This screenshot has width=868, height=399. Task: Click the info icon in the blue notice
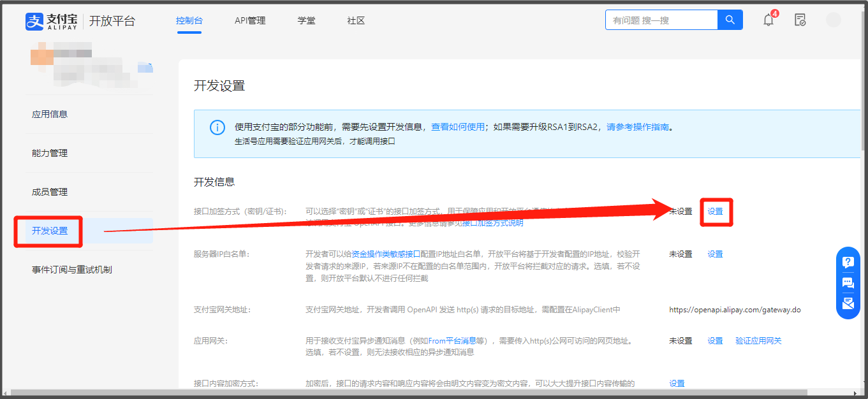click(x=217, y=127)
